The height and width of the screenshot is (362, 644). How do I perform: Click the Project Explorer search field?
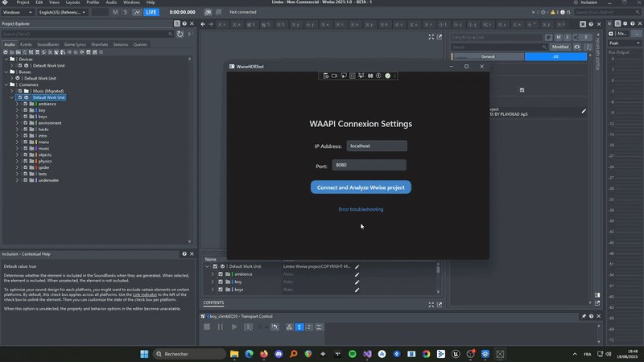[x=88, y=34]
